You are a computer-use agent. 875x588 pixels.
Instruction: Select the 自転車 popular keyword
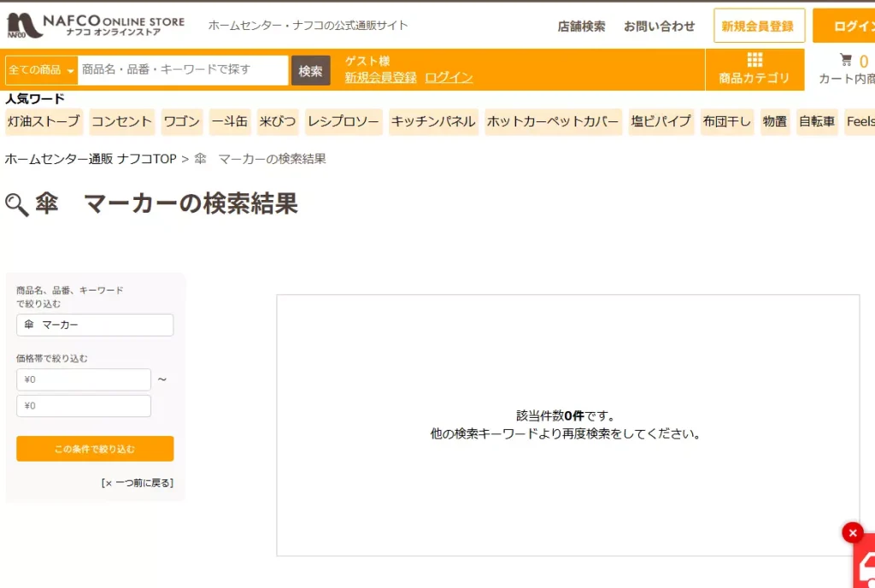pos(816,122)
